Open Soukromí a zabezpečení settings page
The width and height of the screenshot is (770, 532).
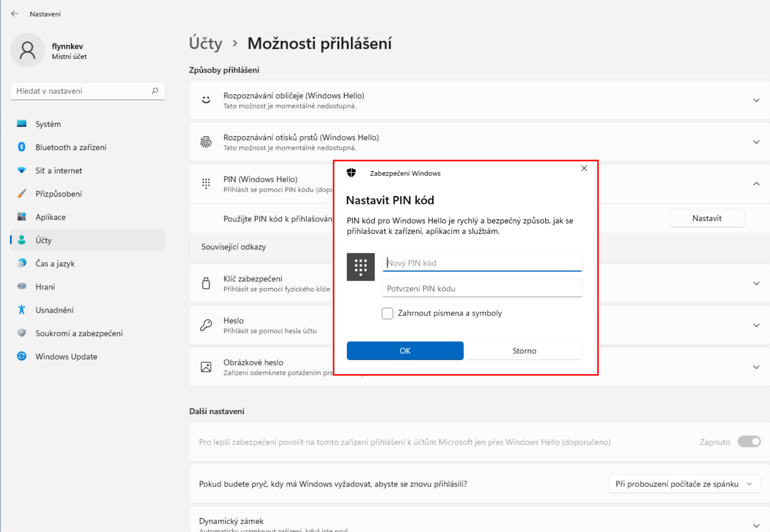79,333
